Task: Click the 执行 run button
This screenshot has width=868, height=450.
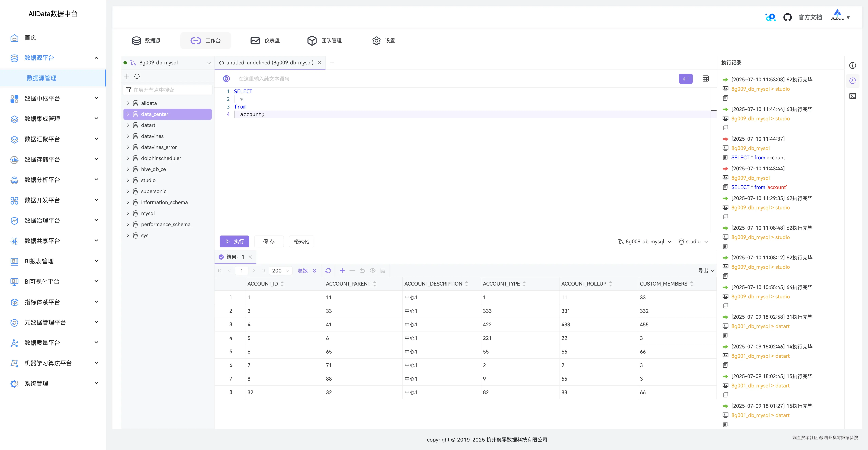Action: click(x=234, y=241)
